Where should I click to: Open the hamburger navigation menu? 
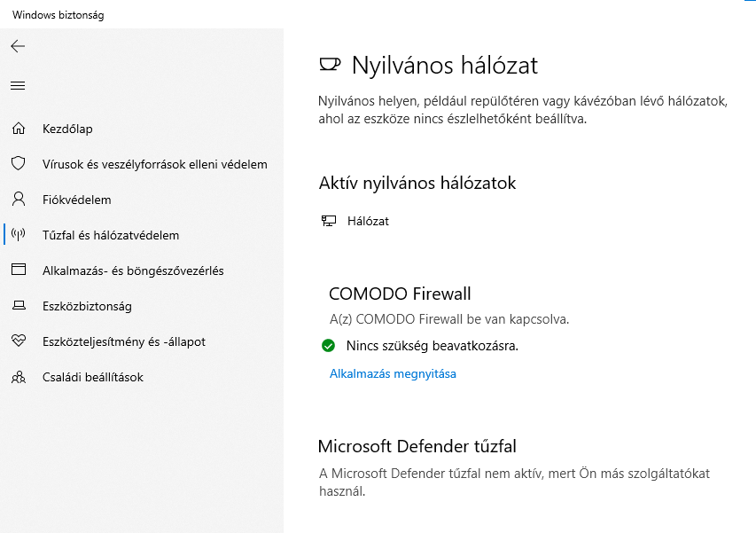pyautogui.click(x=18, y=86)
